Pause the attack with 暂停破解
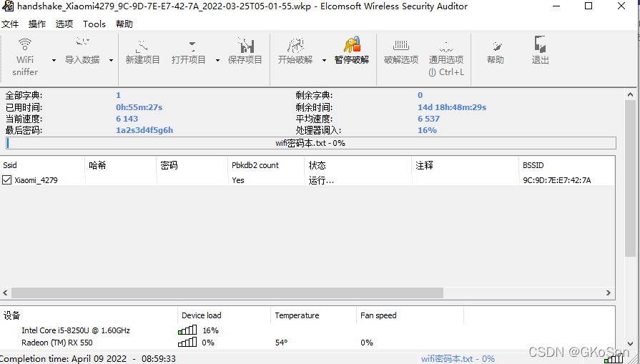Image resolution: width=640 pixels, height=364 pixels. tap(351, 51)
